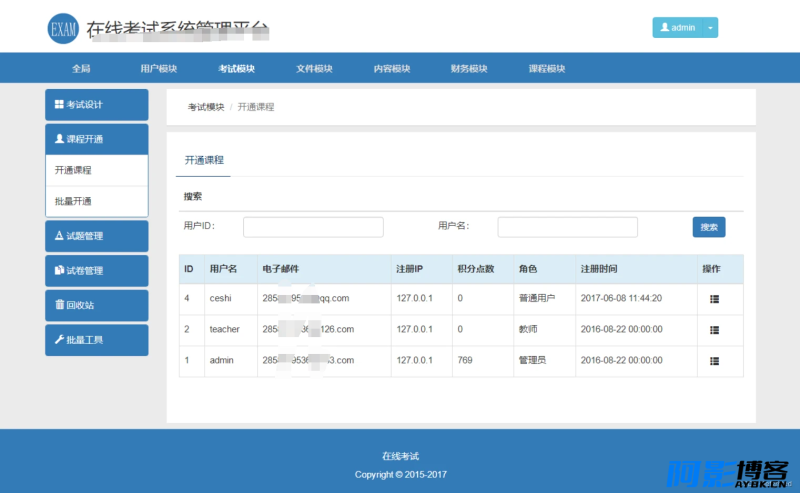
Task: Select 批量开通 in the sidebar
Action: click(97, 202)
